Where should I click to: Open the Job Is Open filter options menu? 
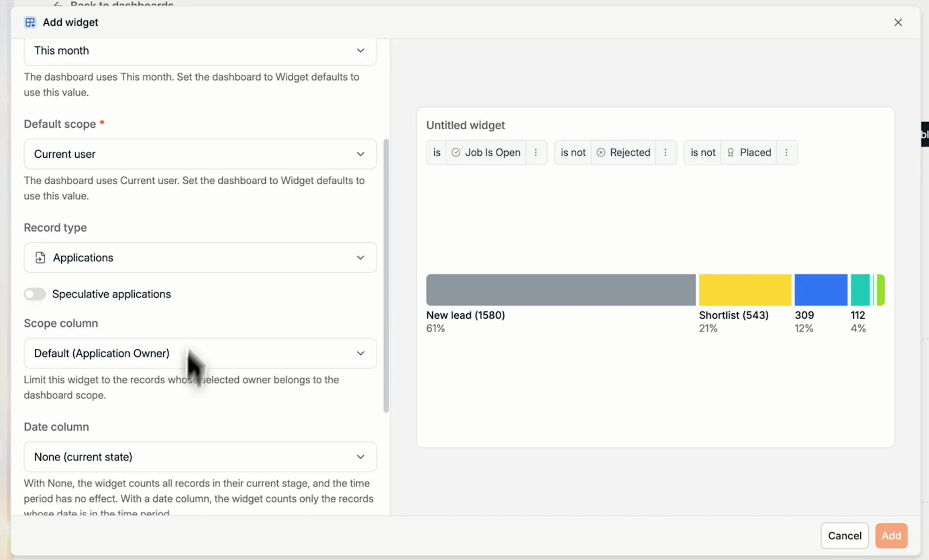[x=536, y=152]
